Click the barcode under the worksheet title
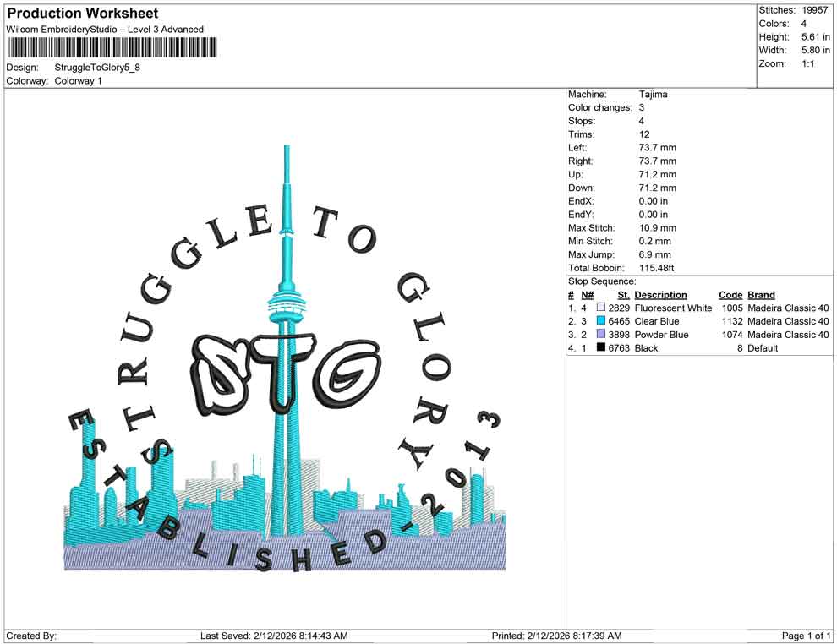The height and width of the screenshot is (644, 837). pos(112,48)
